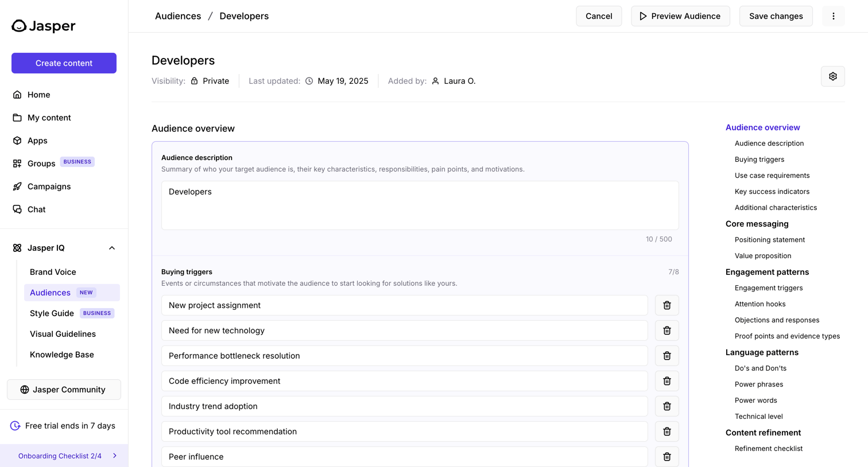Open Groups from the sidebar
This screenshot has height=467, width=868.
[41, 164]
